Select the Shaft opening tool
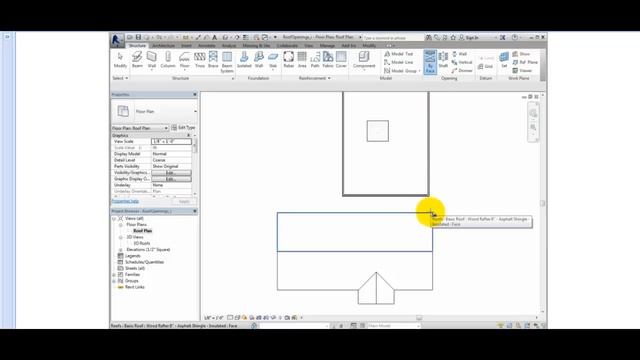Image resolution: width=640 pixels, height=360 pixels. pos(443,60)
